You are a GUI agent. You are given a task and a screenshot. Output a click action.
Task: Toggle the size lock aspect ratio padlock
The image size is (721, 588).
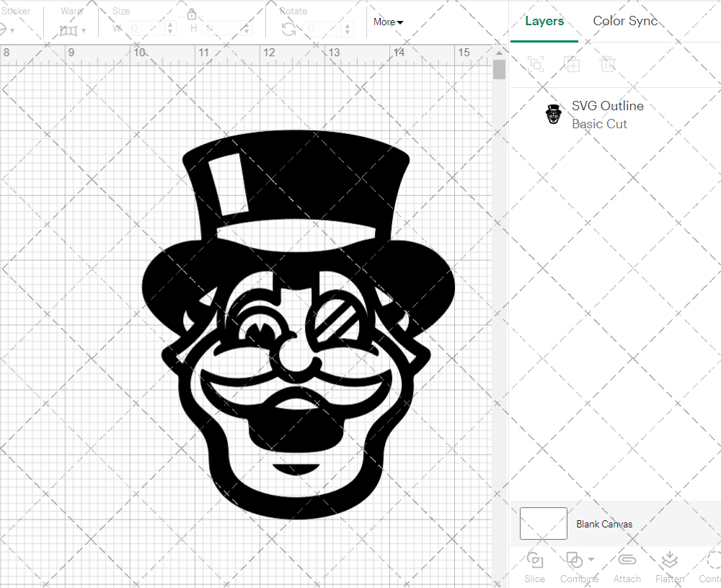click(x=192, y=14)
